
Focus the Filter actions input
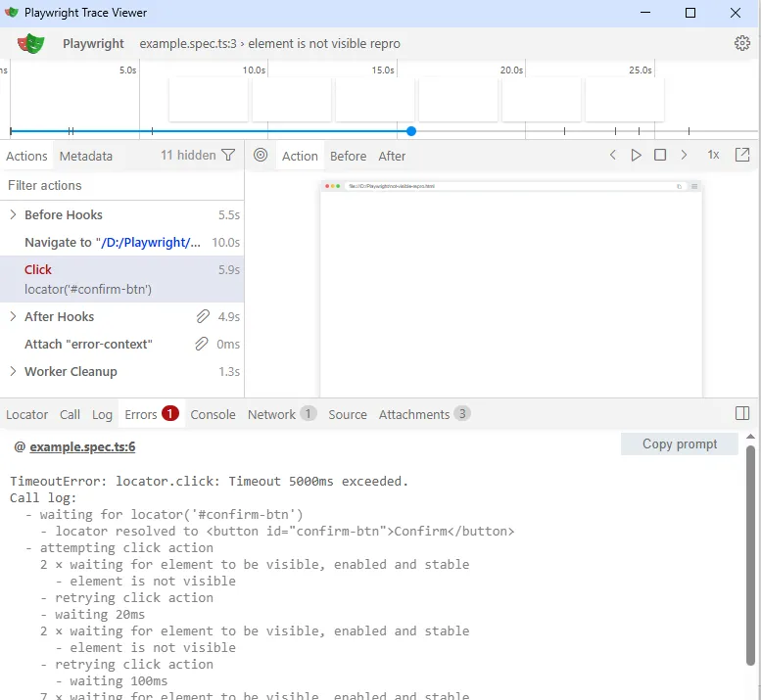[121, 185]
